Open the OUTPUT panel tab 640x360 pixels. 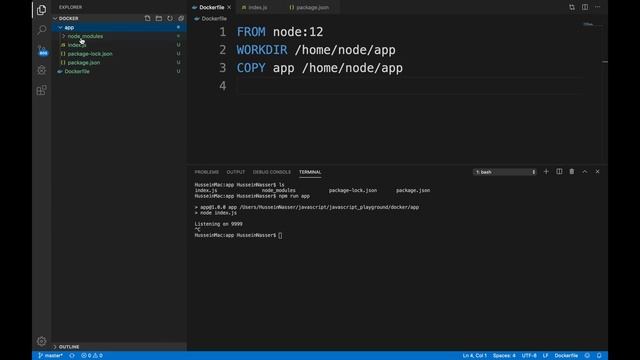point(236,172)
